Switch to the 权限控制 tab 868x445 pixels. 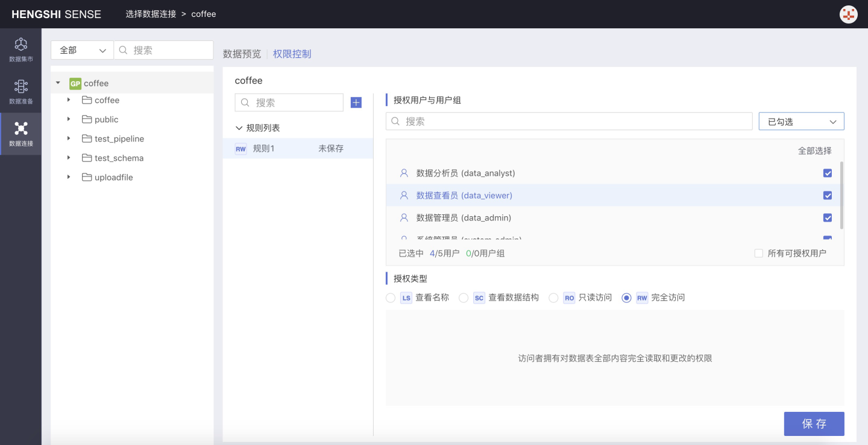pos(292,54)
